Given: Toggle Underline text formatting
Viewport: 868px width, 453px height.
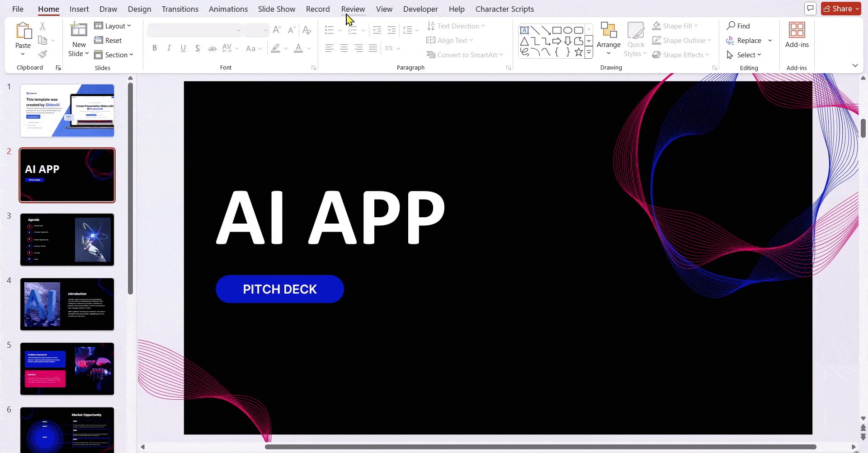Looking at the screenshot, I should coord(183,48).
